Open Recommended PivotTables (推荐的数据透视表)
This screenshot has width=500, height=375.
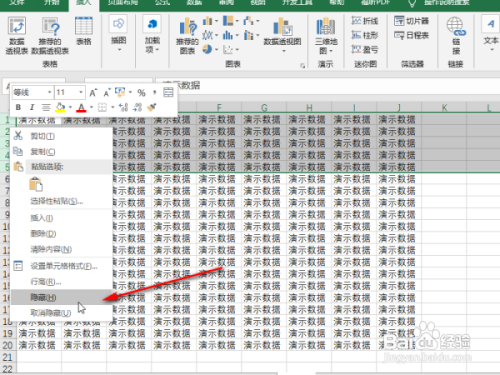click(x=50, y=36)
